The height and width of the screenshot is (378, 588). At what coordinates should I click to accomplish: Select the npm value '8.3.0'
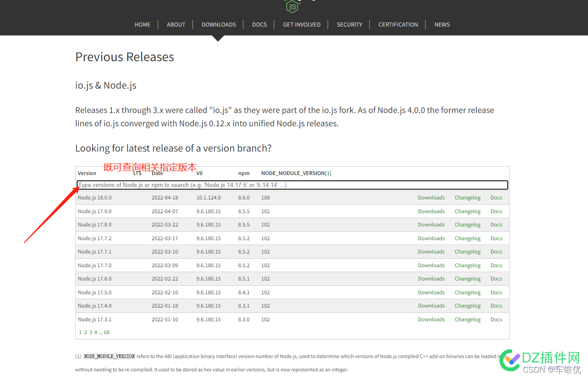[244, 320]
